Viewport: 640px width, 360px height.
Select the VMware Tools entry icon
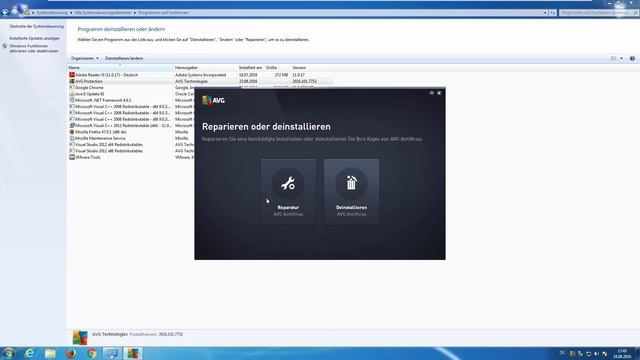click(72, 157)
